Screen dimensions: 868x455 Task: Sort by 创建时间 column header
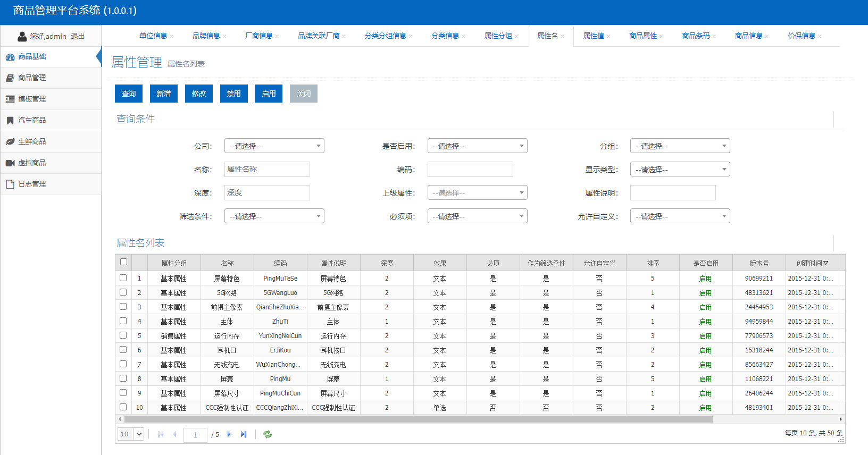click(x=812, y=263)
